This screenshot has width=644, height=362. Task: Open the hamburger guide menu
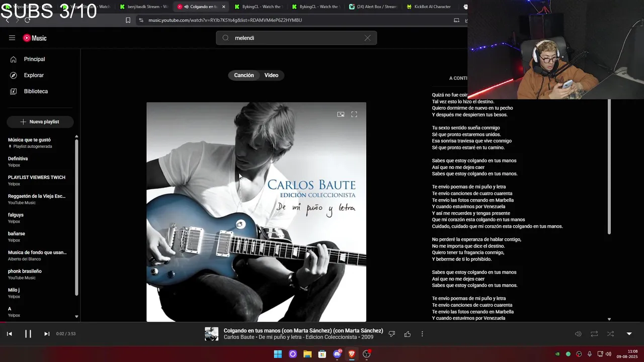(12, 38)
